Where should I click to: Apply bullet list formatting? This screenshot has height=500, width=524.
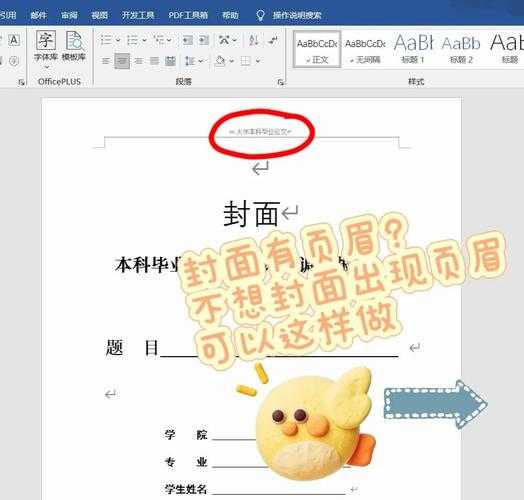[x=106, y=40]
